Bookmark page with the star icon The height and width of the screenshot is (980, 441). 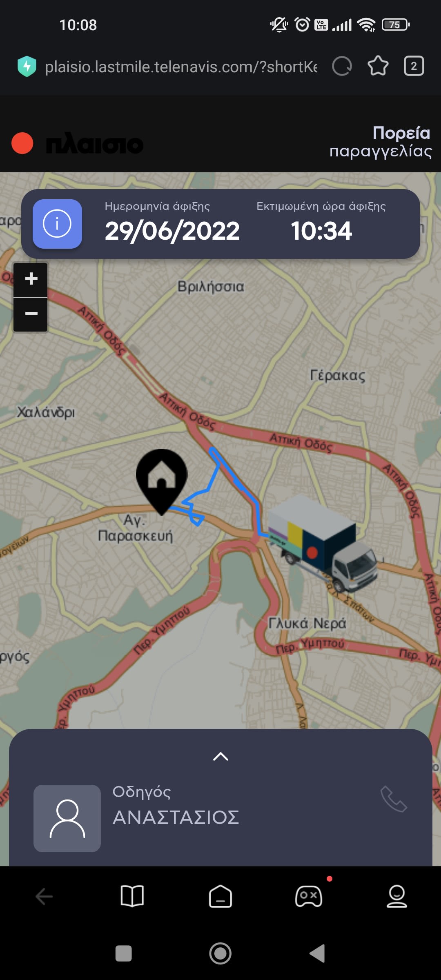(x=378, y=66)
